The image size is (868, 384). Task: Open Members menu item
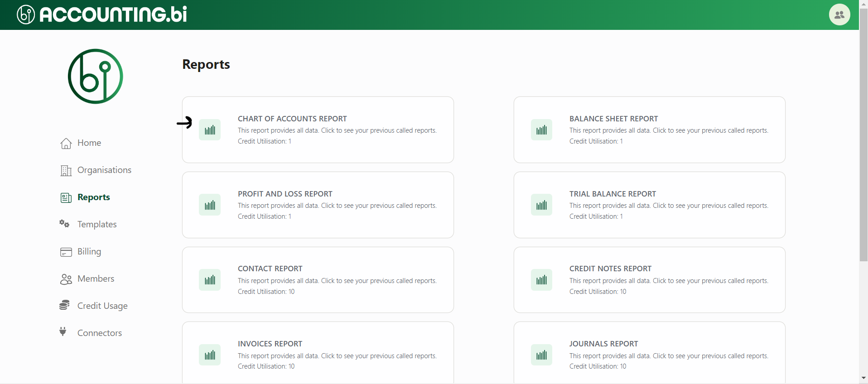pyautogui.click(x=96, y=279)
